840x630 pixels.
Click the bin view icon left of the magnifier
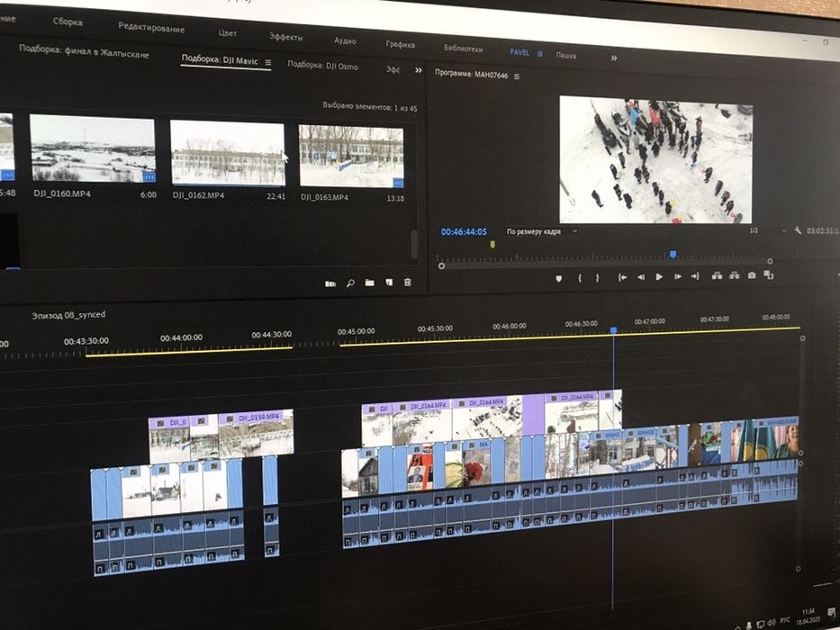point(330,283)
